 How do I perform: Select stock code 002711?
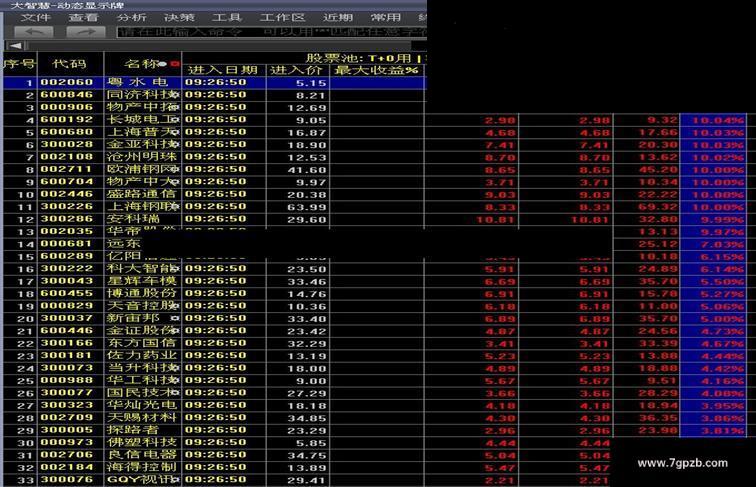click(67, 169)
